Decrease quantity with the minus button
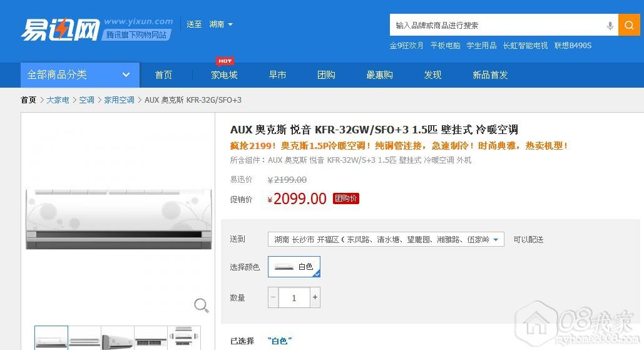This screenshot has width=644, height=350. coord(273,297)
